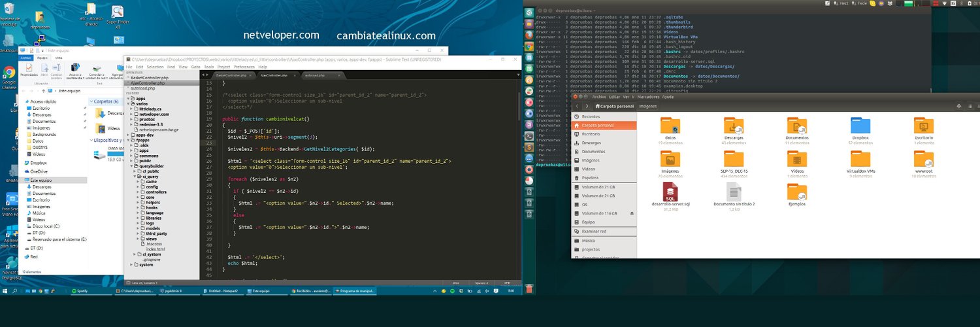Click Spaces: 2 in Sublime status bar
980x327 pixels.
481,282
